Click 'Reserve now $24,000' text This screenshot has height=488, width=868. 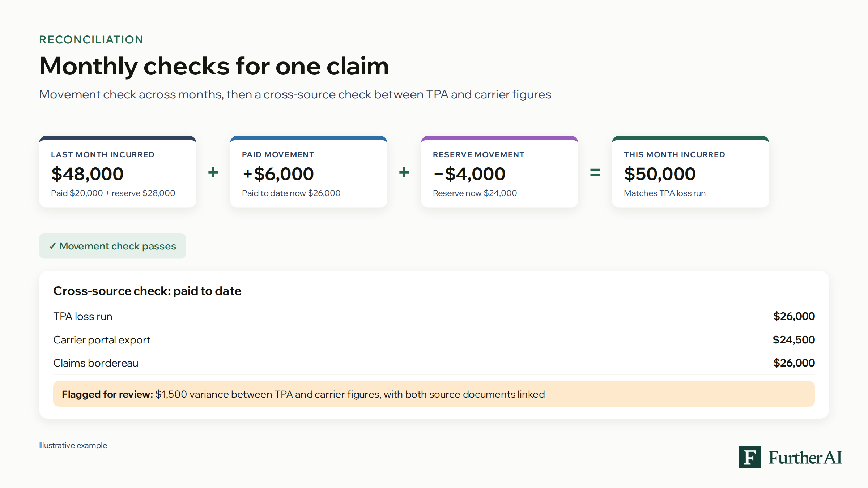tap(475, 193)
